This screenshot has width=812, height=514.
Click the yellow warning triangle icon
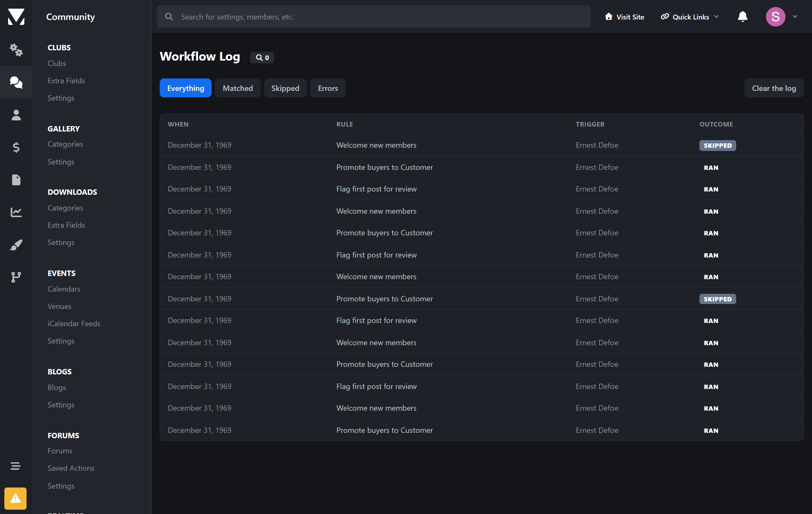[15, 498]
